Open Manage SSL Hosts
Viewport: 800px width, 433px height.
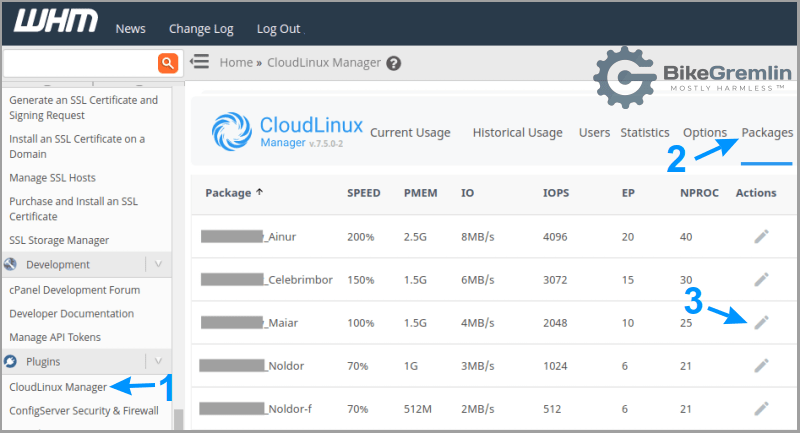coord(53,178)
